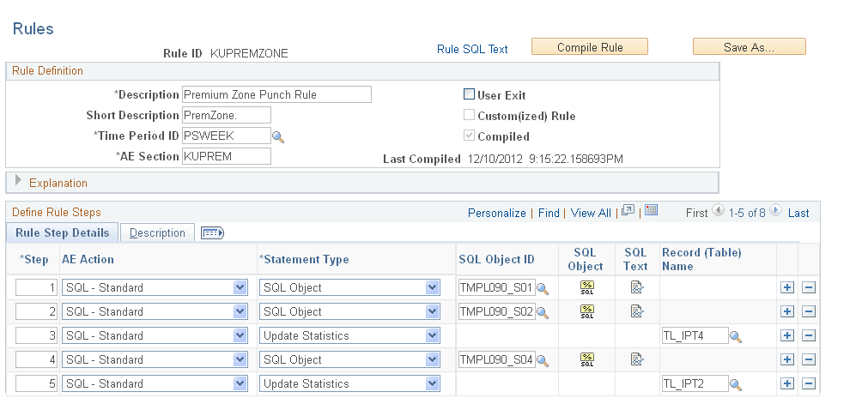Screen dimensions: 868x404
Task: Look up TL_IPT4 record name
Action: 736,336
